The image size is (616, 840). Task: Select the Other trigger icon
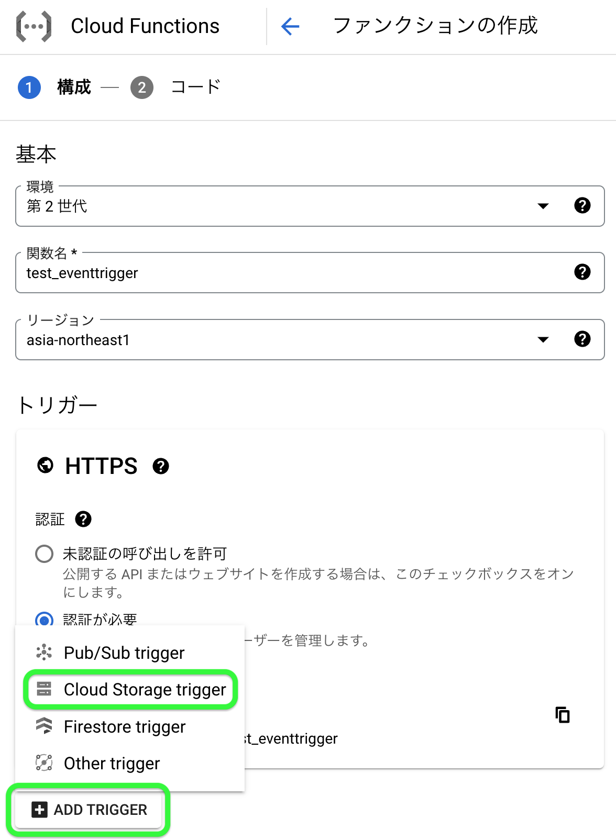(45, 764)
